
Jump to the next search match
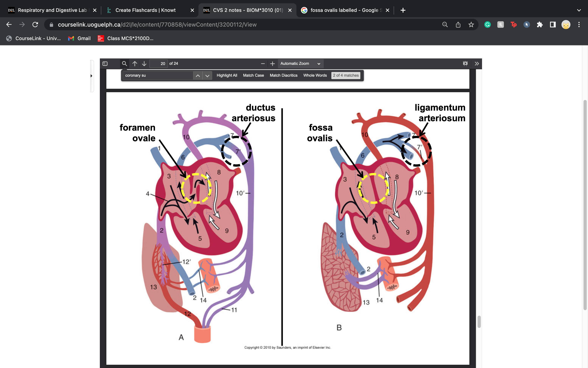pyautogui.click(x=207, y=75)
